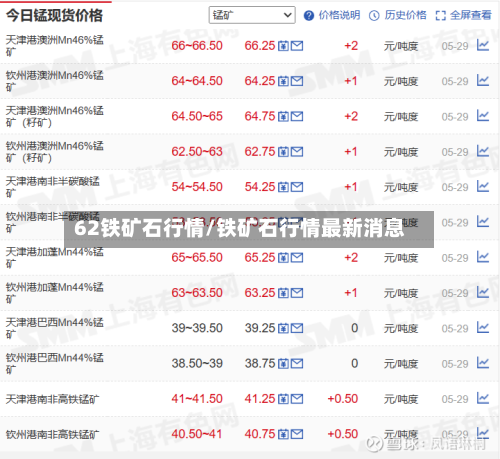Click the mail icon beside average price 41.25
Viewport: 500px width, 459px height.
(297, 399)
